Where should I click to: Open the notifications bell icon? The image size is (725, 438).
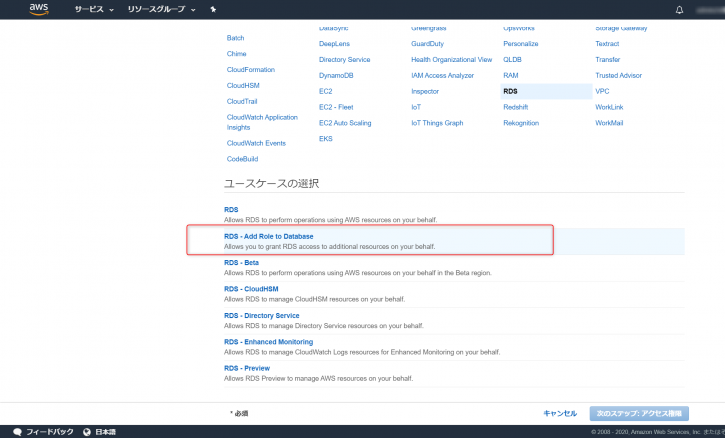click(679, 10)
